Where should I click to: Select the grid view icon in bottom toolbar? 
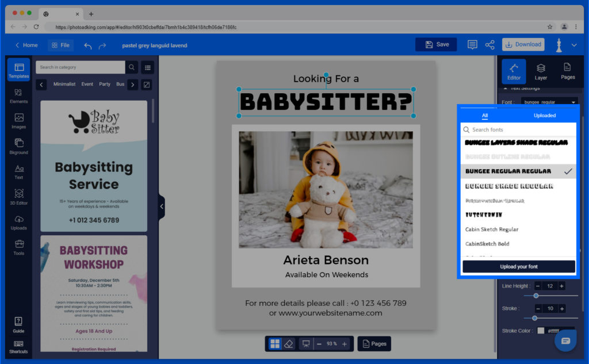275,344
